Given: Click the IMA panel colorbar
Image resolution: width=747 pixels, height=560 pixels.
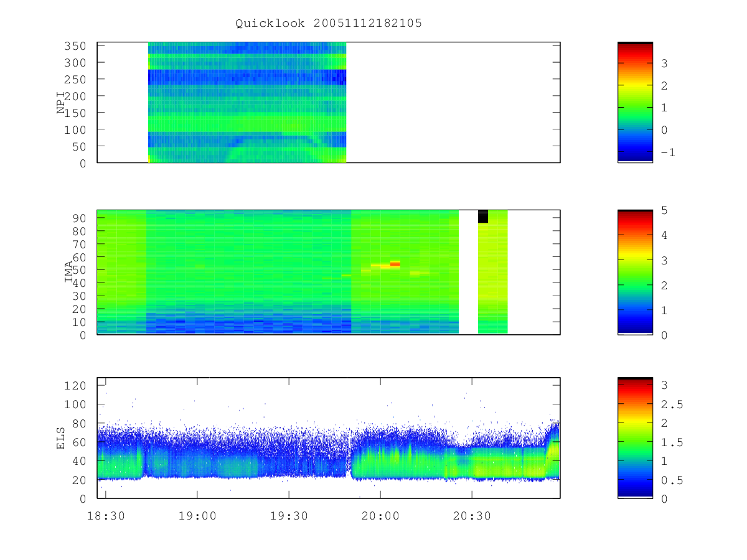Looking at the screenshot, I should click(635, 272).
